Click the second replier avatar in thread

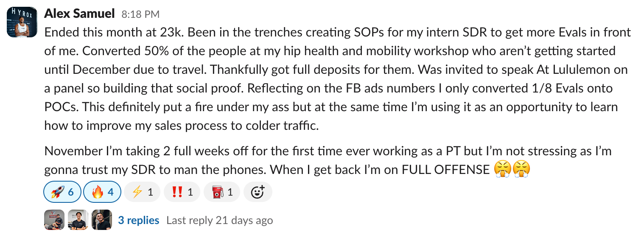click(x=78, y=220)
